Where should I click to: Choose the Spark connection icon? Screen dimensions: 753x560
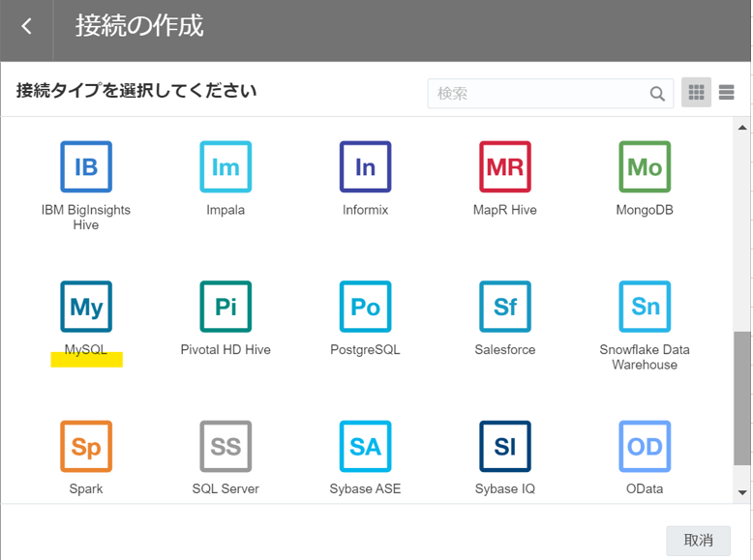tap(86, 446)
